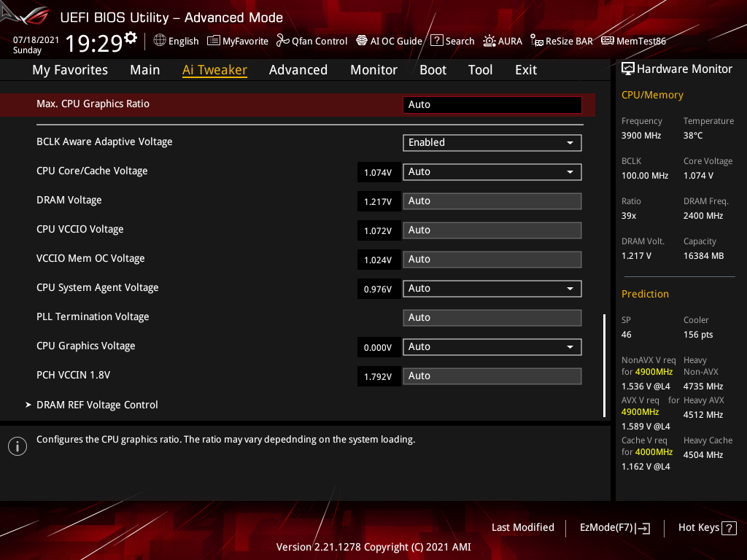Switch to the Advanced tab
This screenshot has width=747, height=560.
298,69
